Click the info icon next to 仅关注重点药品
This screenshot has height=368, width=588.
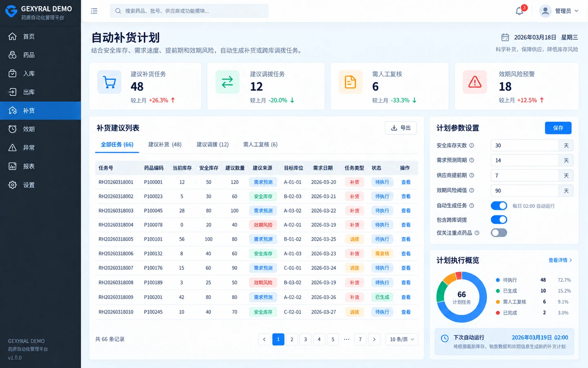477,233
